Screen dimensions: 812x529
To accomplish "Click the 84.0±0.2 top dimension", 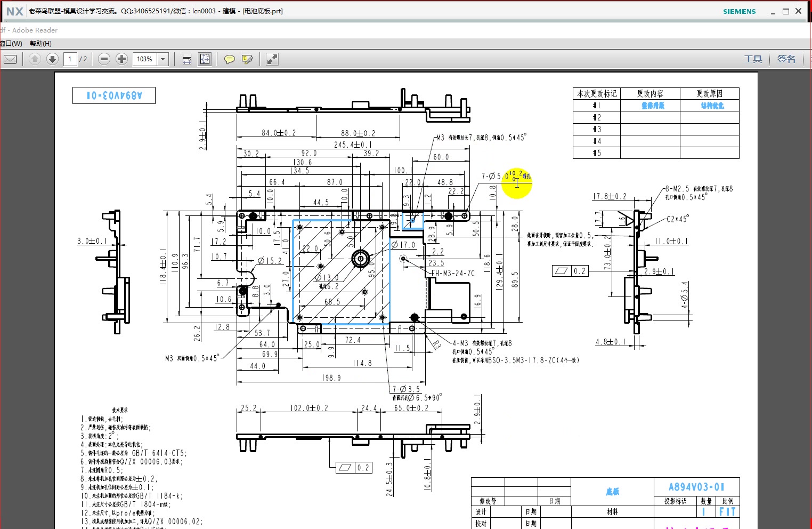I will (x=279, y=133).
